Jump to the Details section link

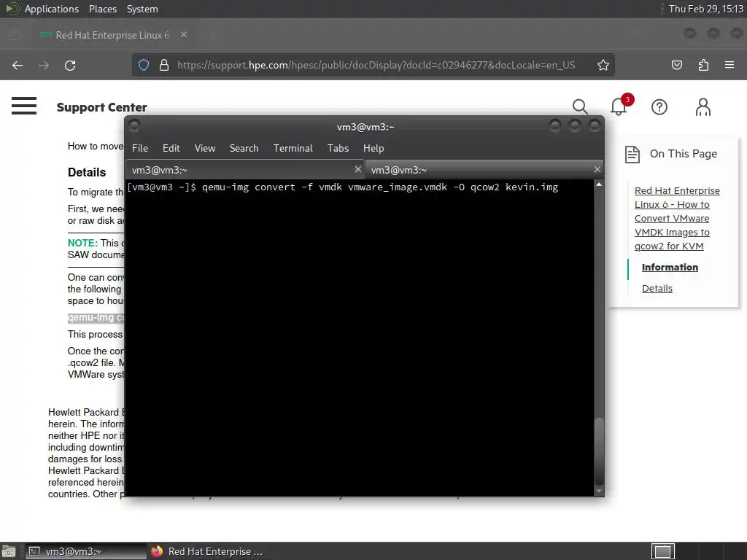click(x=657, y=288)
